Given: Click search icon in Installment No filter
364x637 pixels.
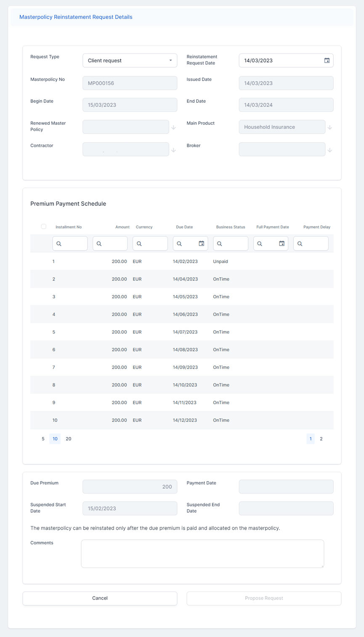Looking at the screenshot, I should click(59, 244).
